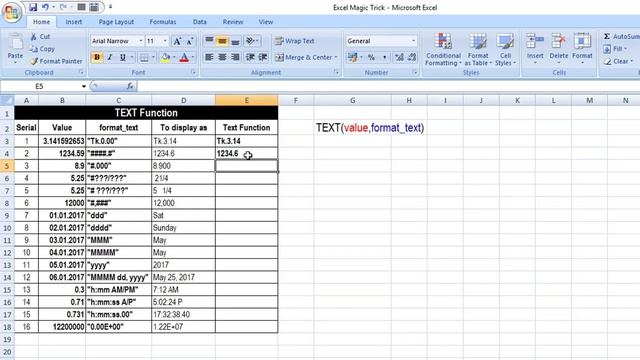Open the Clipboard pane launcher

click(x=81, y=73)
